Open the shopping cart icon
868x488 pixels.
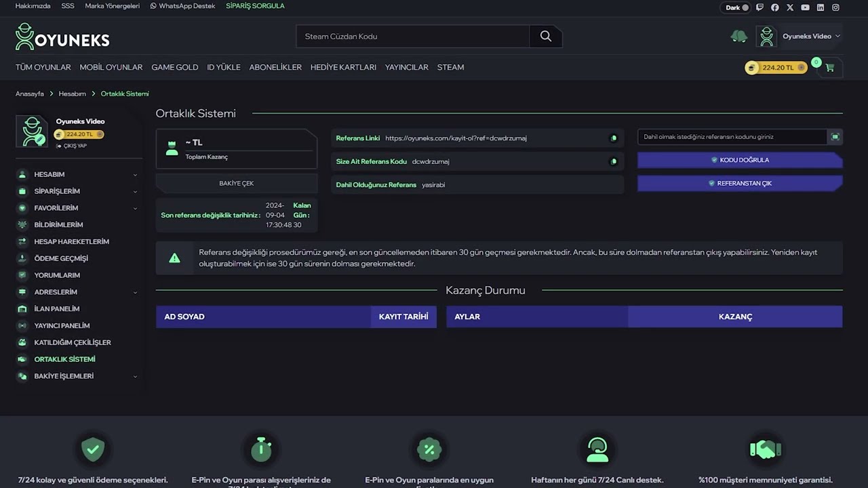point(829,68)
